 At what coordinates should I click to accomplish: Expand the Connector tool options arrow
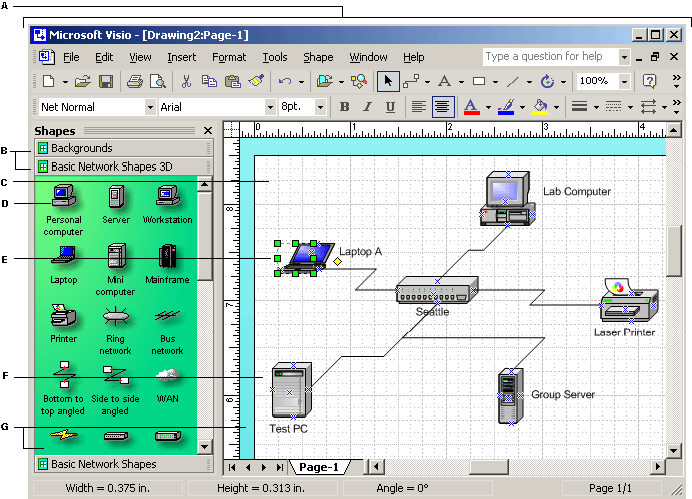coord(427,82)
